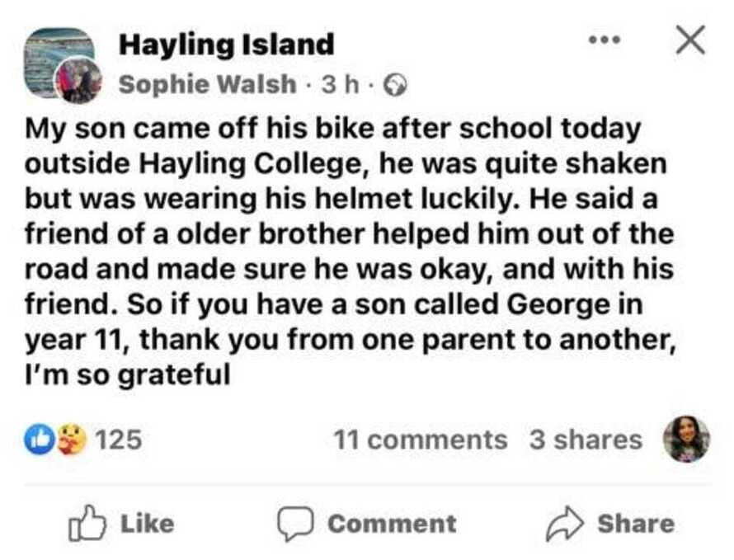Share the post
The height and width of the screenshot is (560, 734).
610,522
